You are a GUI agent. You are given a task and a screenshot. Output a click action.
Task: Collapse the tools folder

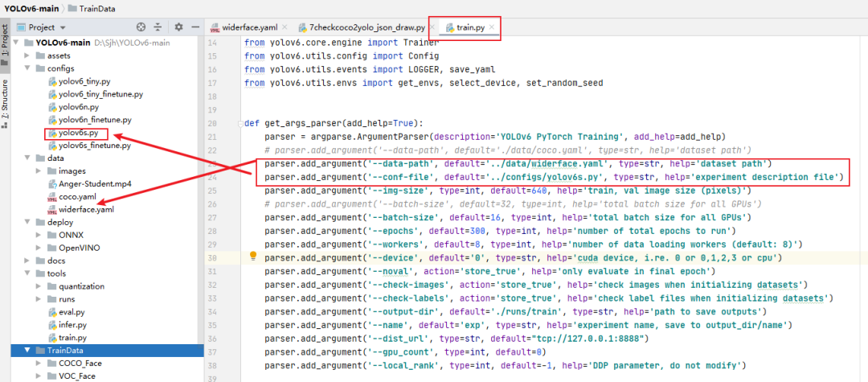point(27,273)
